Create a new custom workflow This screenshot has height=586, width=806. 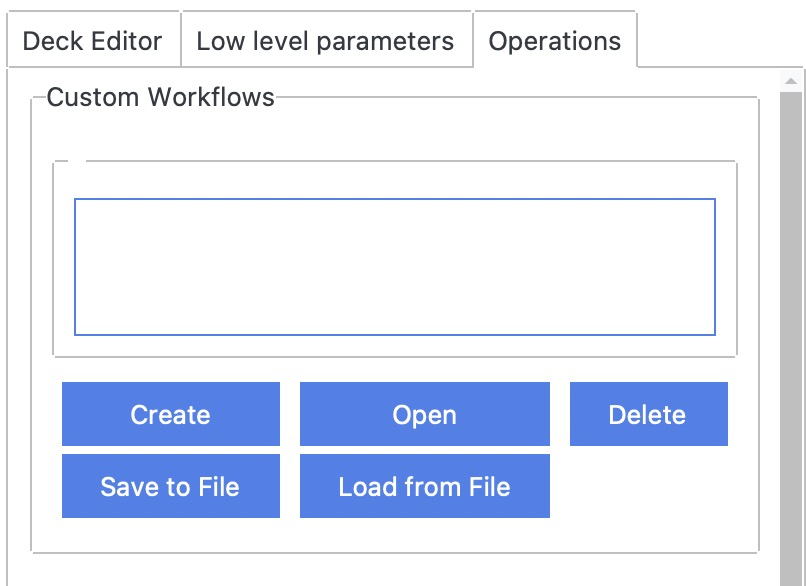click(170, 414)
